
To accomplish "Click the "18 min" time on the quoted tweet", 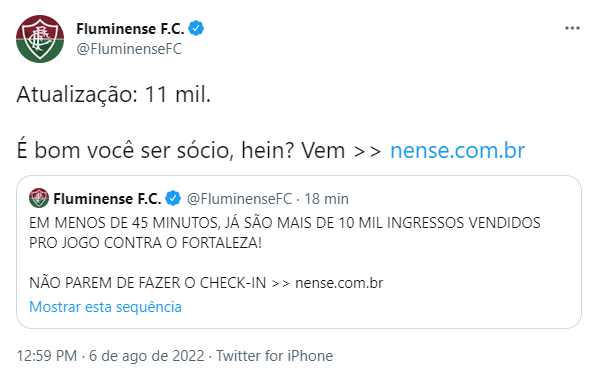I will [x=326, y=198].
